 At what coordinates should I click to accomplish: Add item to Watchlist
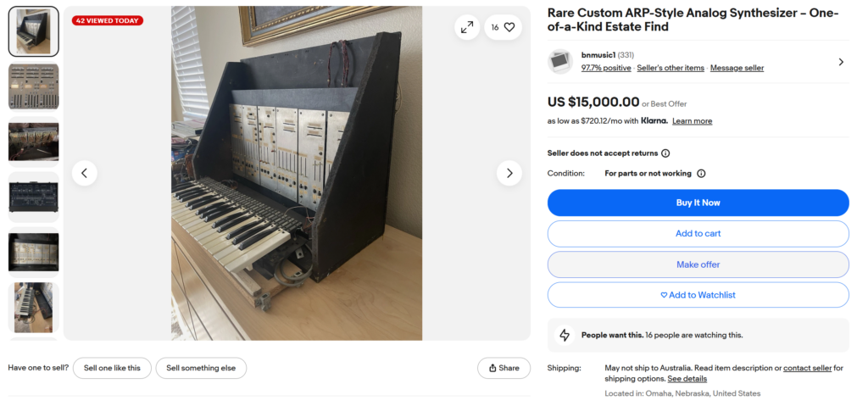click(x=698, y=295)
